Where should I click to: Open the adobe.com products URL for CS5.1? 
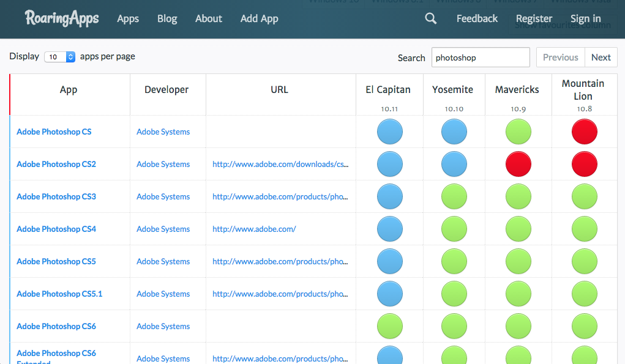[x=280, y=294]
